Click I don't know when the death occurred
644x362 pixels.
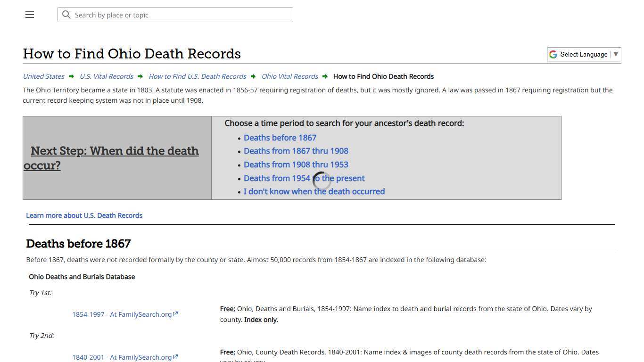(x=314, y=191)
